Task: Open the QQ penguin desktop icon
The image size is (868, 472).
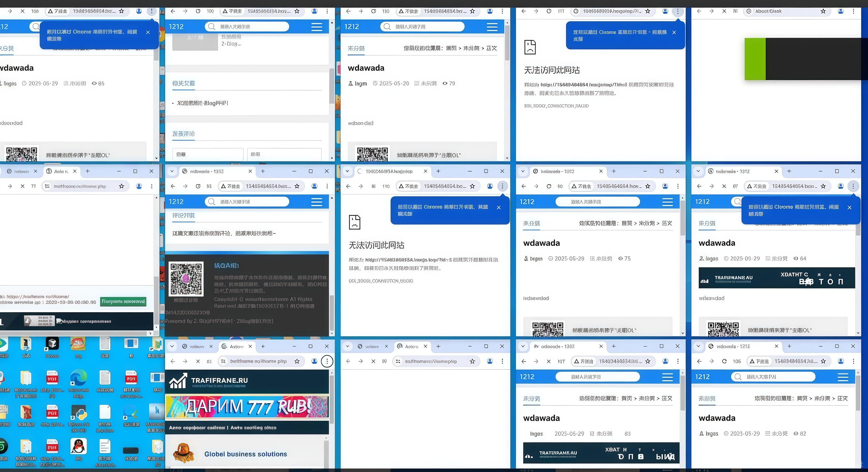Action: click(79, 446)
